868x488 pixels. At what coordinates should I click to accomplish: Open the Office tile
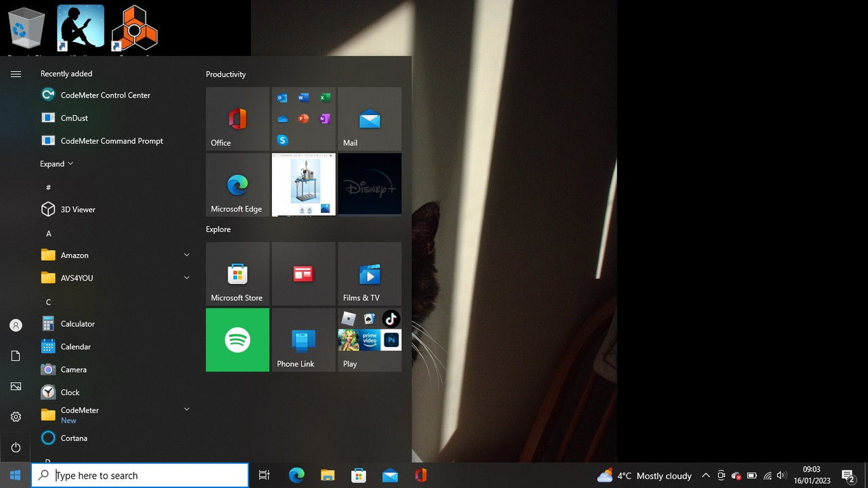[x=237, y=119]
